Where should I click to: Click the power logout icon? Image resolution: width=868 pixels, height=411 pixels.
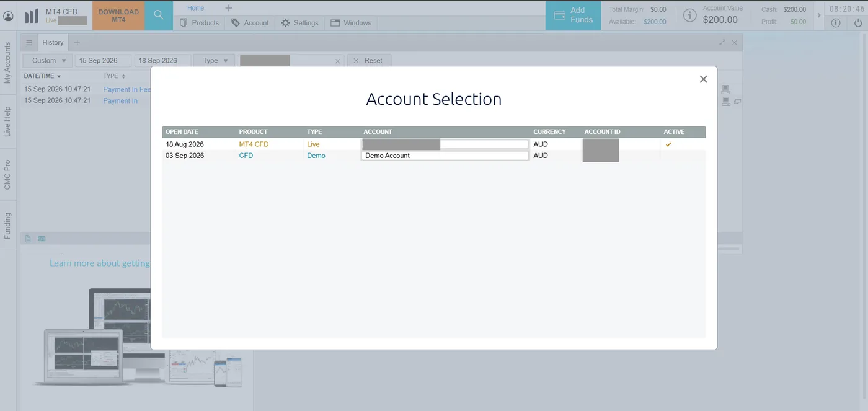tap(858, 23)
